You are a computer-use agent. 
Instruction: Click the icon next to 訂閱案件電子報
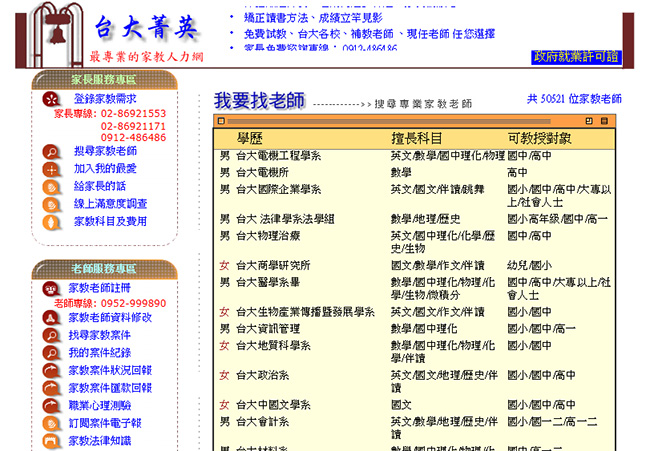[50, 423]
